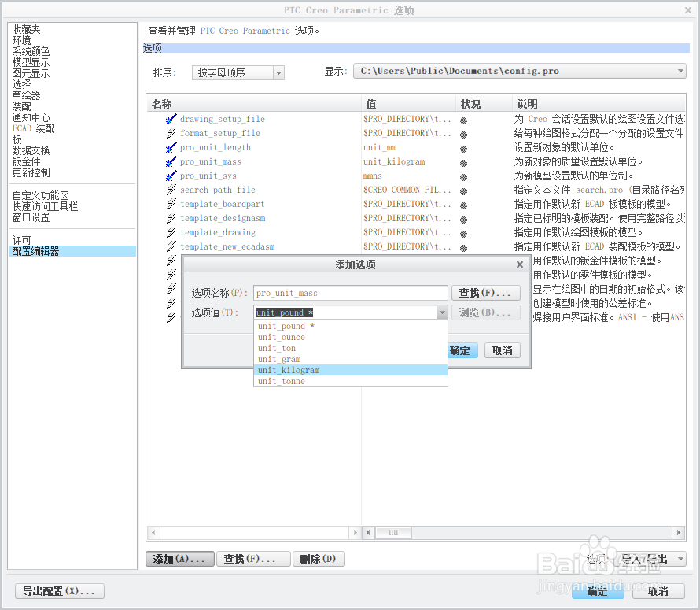Click green status dot for pro_unit_mass
Image resolution: width=700 pixels, height=610 pixels.
(x=464, y=163)
